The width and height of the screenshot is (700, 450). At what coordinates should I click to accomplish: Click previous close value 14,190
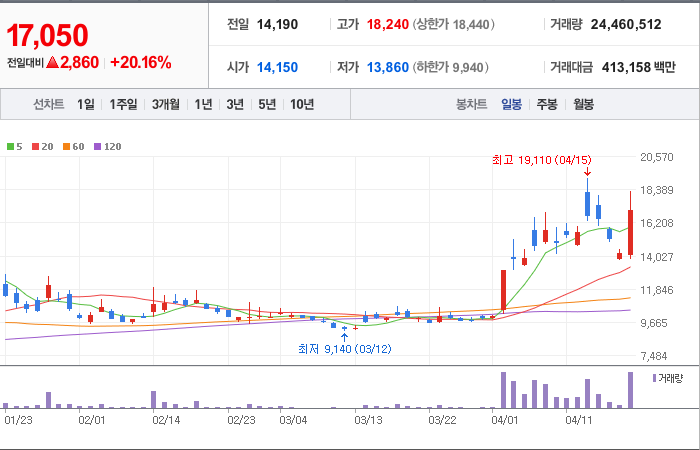point(277,25)
